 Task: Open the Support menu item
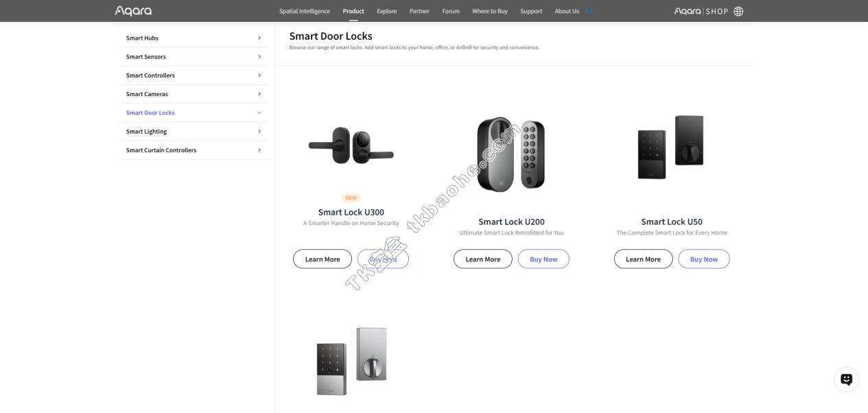[x=531, y=11]
